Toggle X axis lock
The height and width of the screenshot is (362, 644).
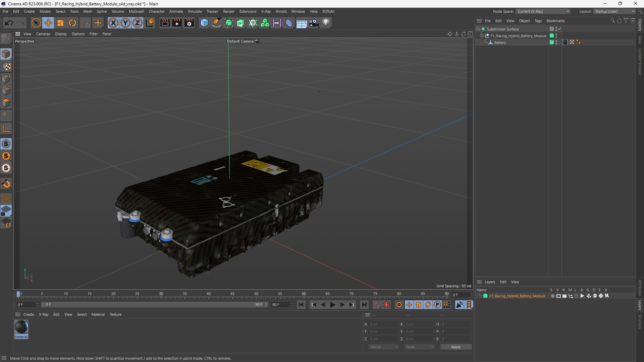113,23
